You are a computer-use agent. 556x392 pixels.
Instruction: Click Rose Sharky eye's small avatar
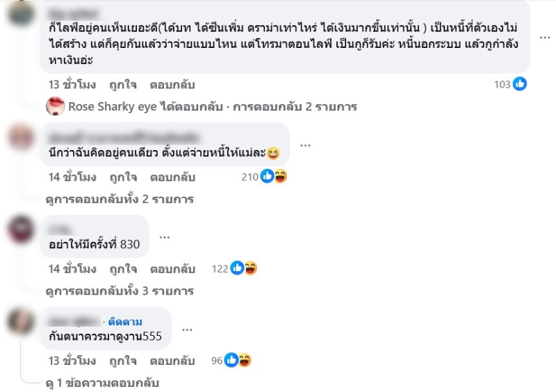pos(56,106)
